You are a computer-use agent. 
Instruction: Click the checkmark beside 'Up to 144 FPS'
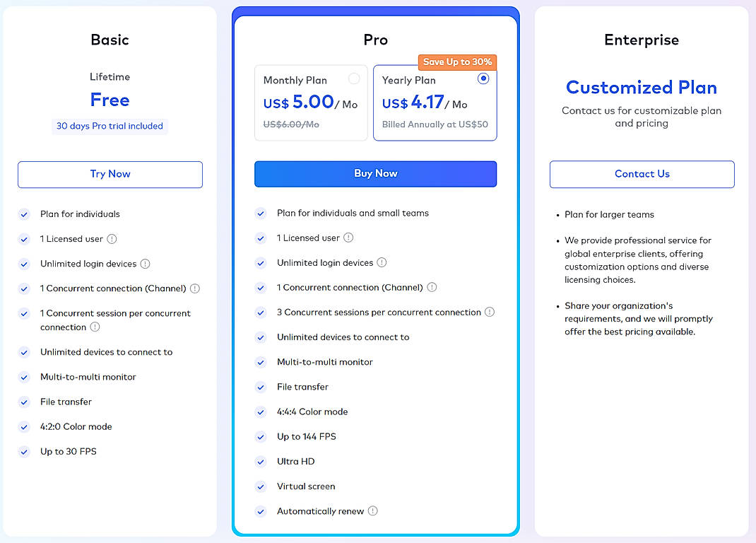(261, 436)
